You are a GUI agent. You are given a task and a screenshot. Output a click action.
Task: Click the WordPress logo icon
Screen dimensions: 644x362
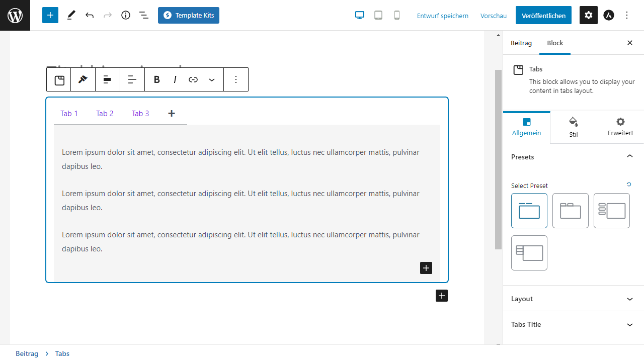(15, 15)
